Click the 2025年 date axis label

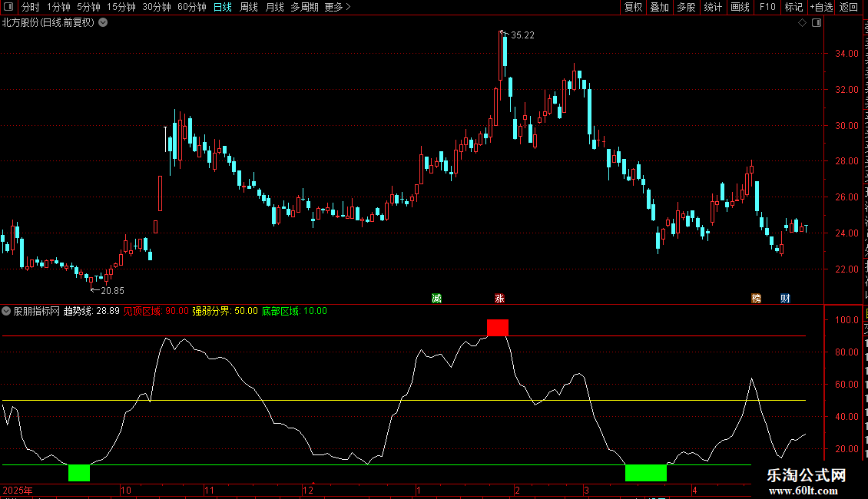(x=18, y=490)
